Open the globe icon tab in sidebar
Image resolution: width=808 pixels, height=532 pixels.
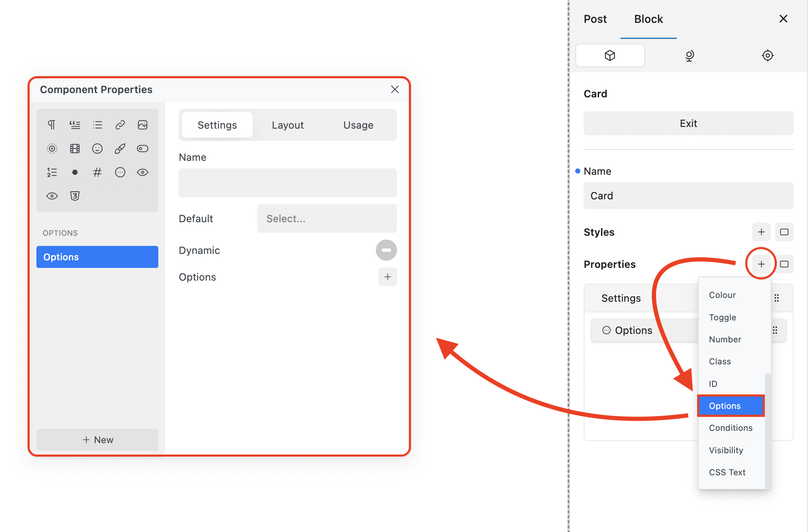pos(689,55)
